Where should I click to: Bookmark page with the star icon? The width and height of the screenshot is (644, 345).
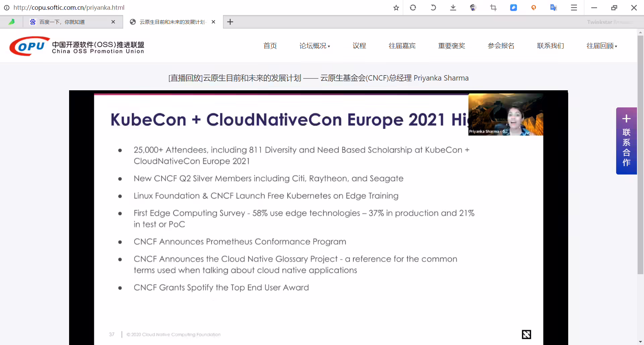pos(396,8)
